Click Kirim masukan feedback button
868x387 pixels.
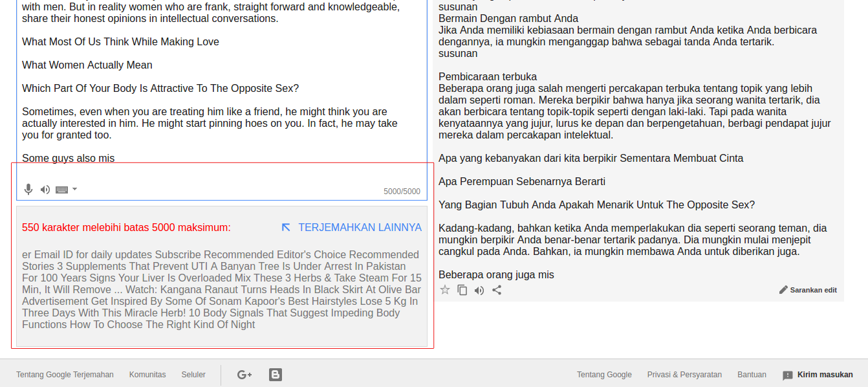coord(818,375)
